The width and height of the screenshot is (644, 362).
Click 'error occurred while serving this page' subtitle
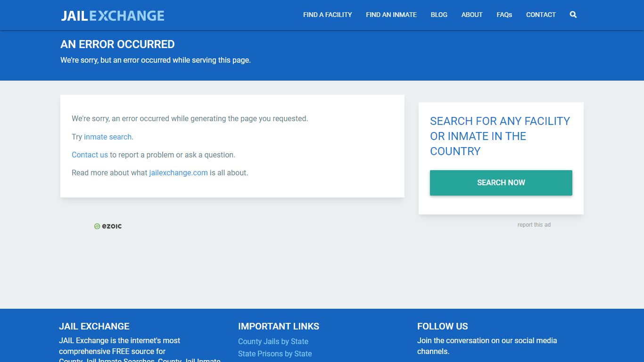point(156,60)
